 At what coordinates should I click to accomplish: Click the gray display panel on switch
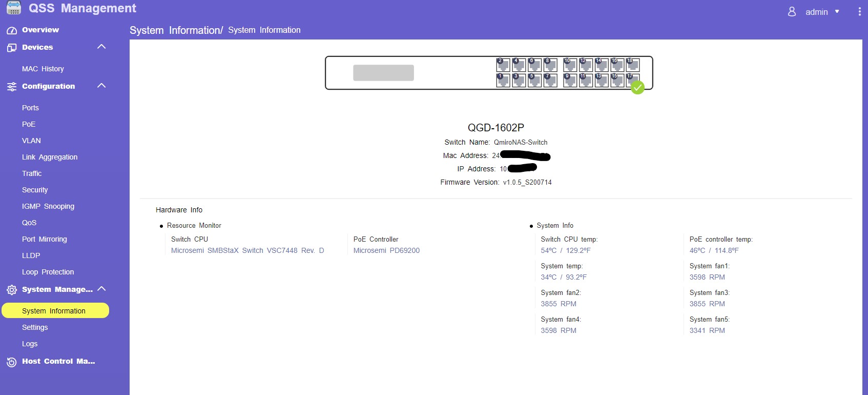[383, 73]
